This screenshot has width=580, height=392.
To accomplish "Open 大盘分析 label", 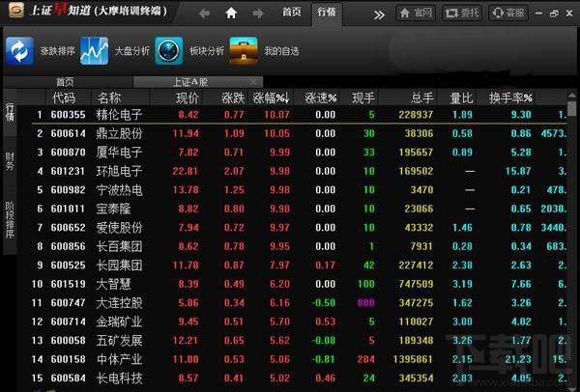I will click(x=132, y=51).
